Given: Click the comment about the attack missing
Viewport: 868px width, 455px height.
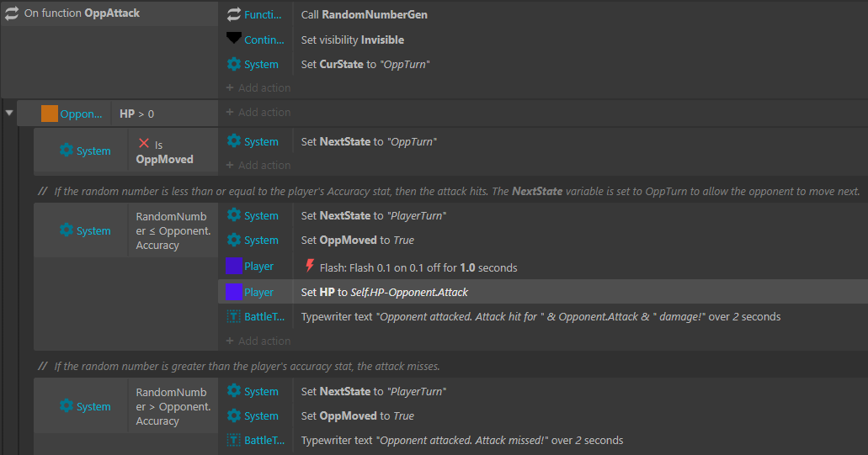Looking at the screenshot, I should 238,366.
